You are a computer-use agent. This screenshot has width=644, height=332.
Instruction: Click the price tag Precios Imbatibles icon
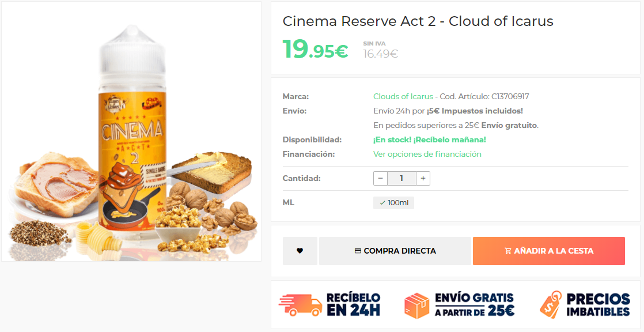(551, 304)
